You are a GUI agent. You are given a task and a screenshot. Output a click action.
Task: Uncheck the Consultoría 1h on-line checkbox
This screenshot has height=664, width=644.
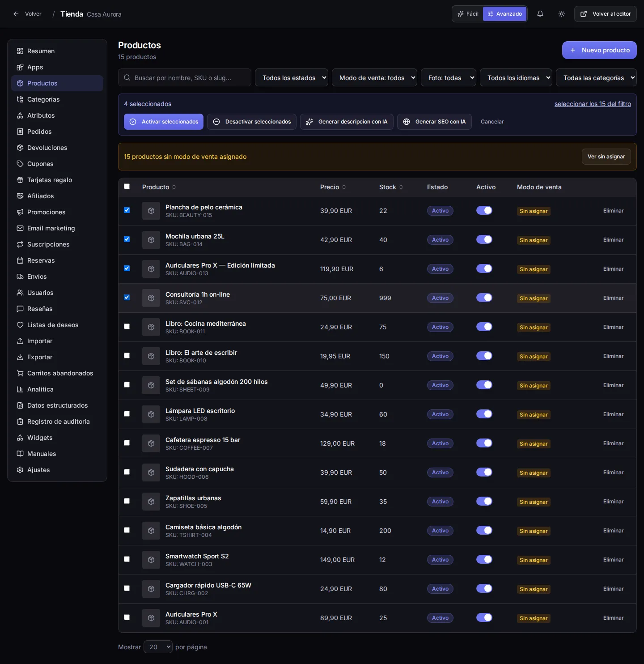click(x=127, y=298)
